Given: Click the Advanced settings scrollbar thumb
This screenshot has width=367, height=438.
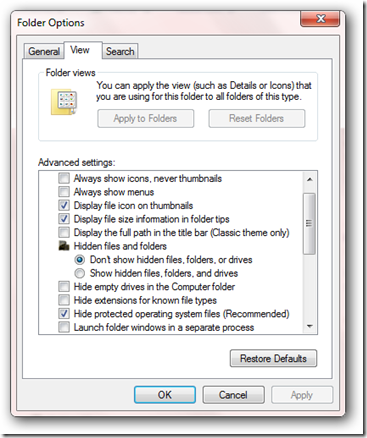Looking at the screenshot, I should pos(309,224).
